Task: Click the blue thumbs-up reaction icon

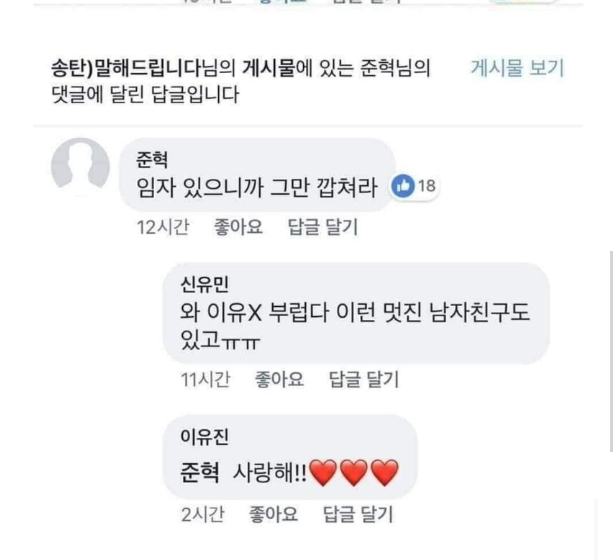Action: [x=404, y=186]
